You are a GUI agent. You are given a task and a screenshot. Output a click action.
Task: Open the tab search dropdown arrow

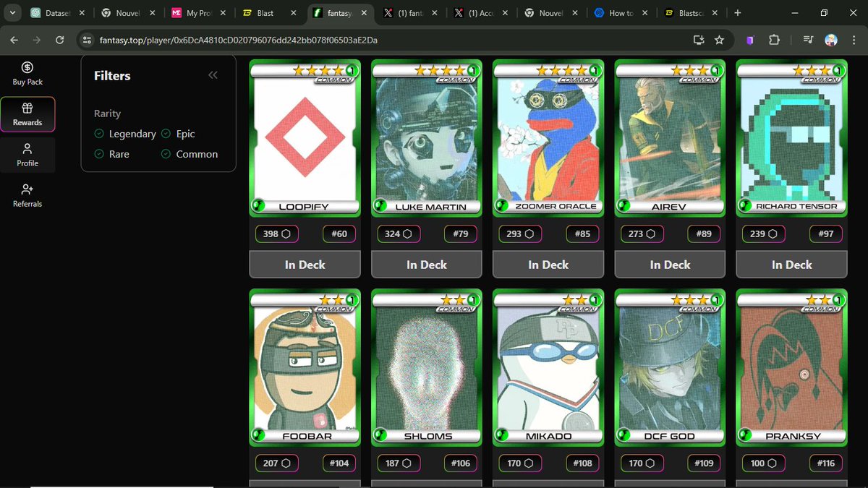click(x=12, y=13)
